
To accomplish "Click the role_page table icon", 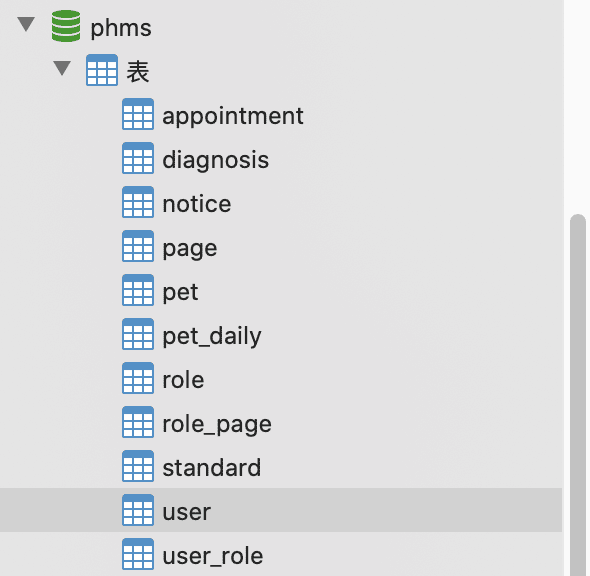I will (x=138, y=422).
